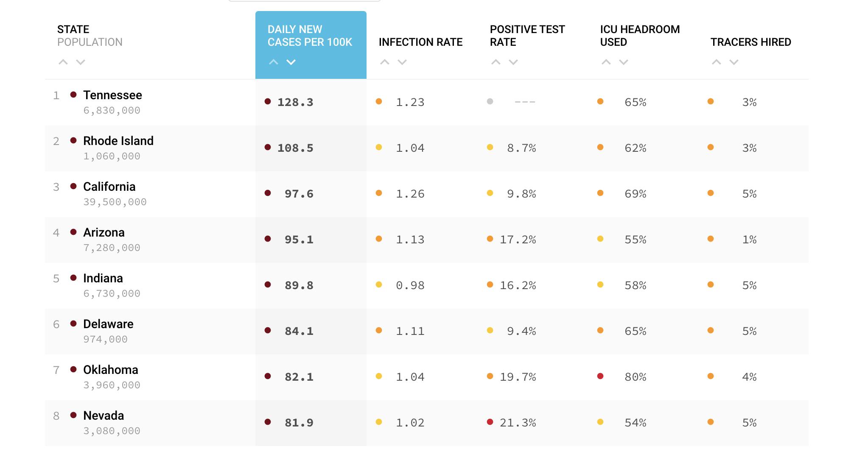Open the Tennessee state link

pos(112,95)
